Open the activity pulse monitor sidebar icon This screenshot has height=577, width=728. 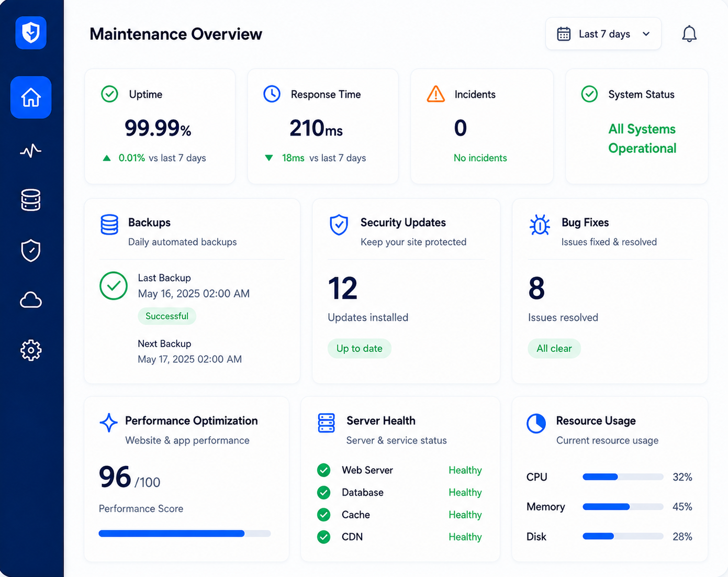click(x=31, y=151)
